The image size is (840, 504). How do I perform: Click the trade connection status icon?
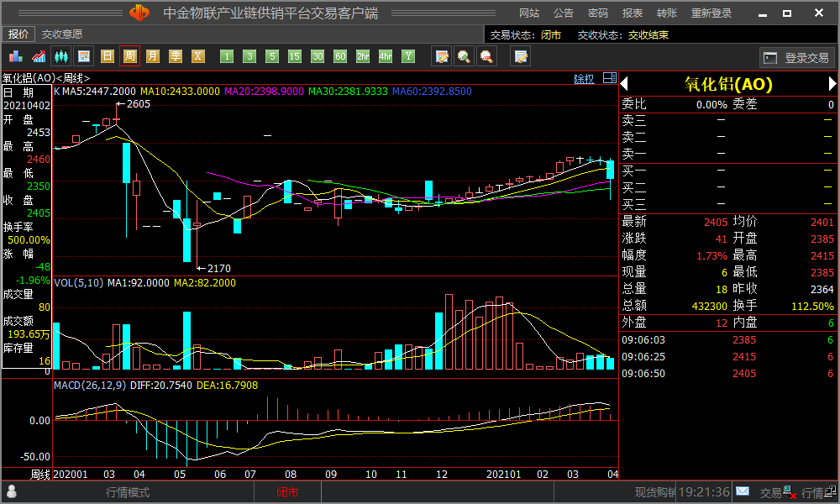(789, 491)
